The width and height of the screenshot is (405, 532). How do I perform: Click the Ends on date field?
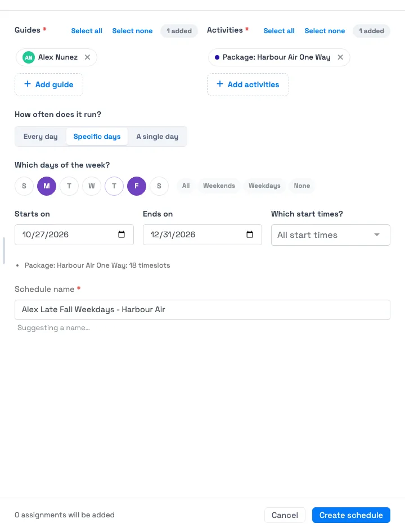click(x=202, y=235)
